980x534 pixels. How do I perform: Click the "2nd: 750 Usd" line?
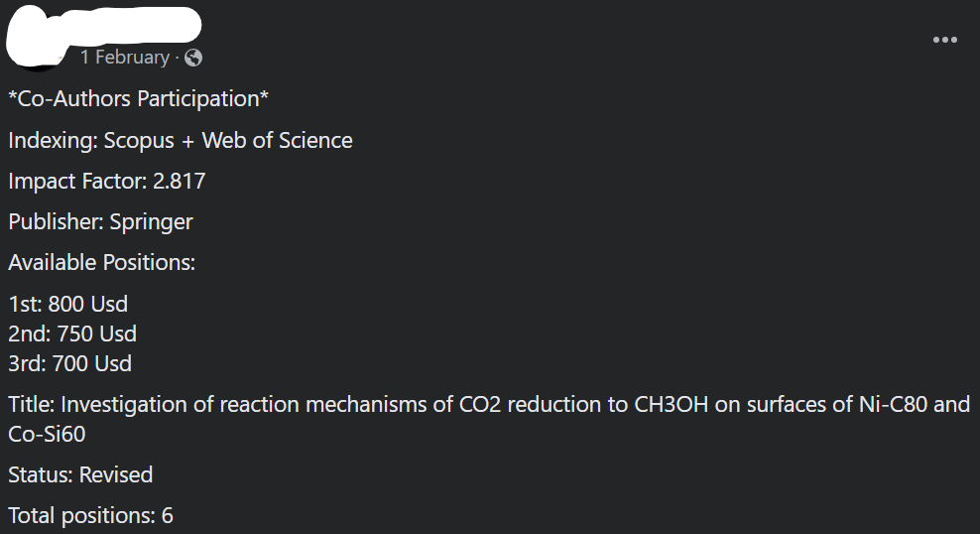click(x=72, y=334)
